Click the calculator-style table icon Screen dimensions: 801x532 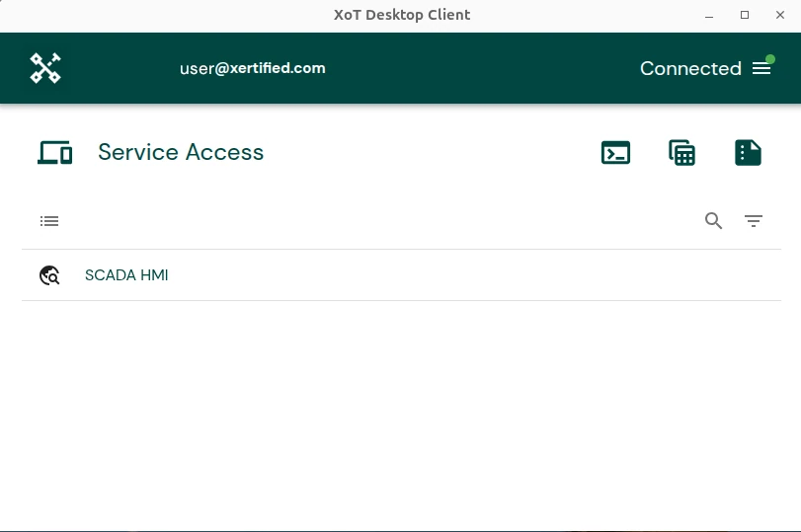point(681,153)
